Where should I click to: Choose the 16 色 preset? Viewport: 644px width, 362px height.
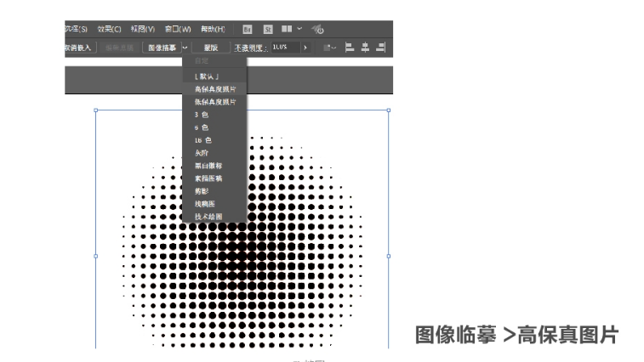[x=214, y=140]
